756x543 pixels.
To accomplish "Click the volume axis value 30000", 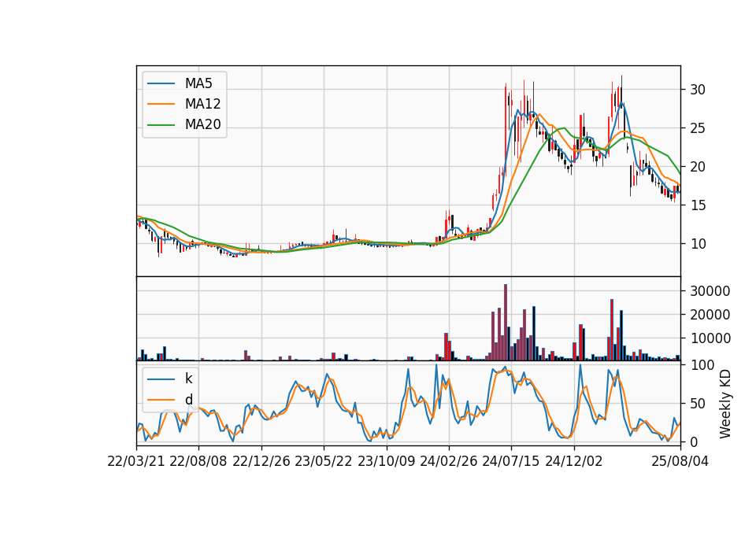I will (x=710, y=291).
